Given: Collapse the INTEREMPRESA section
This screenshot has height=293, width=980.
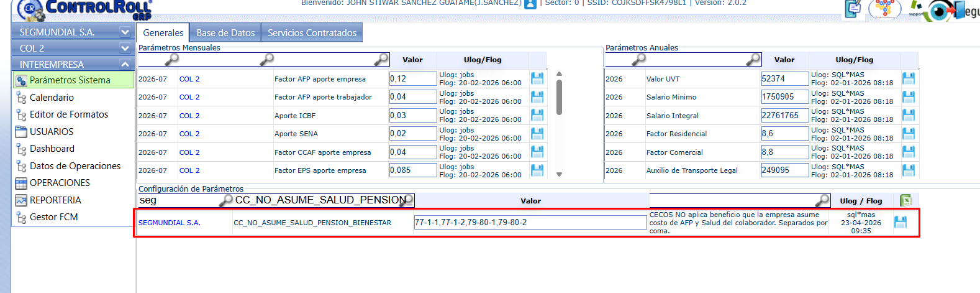Looking at the screenshot, I should point(125,65).
